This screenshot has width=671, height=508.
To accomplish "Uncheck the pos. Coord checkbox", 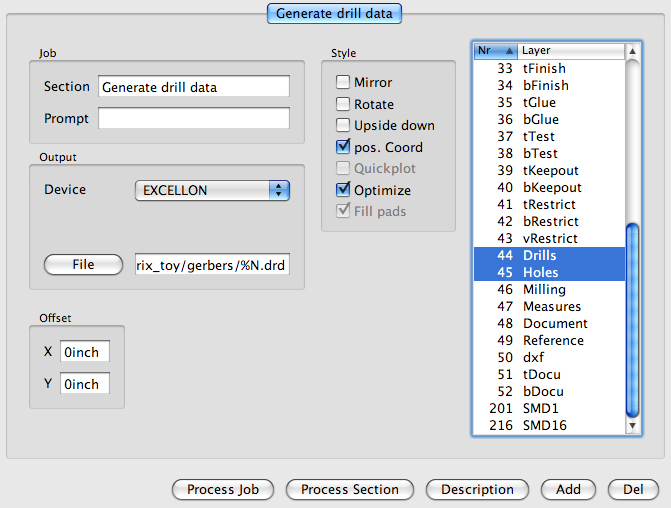I will 343,147.
